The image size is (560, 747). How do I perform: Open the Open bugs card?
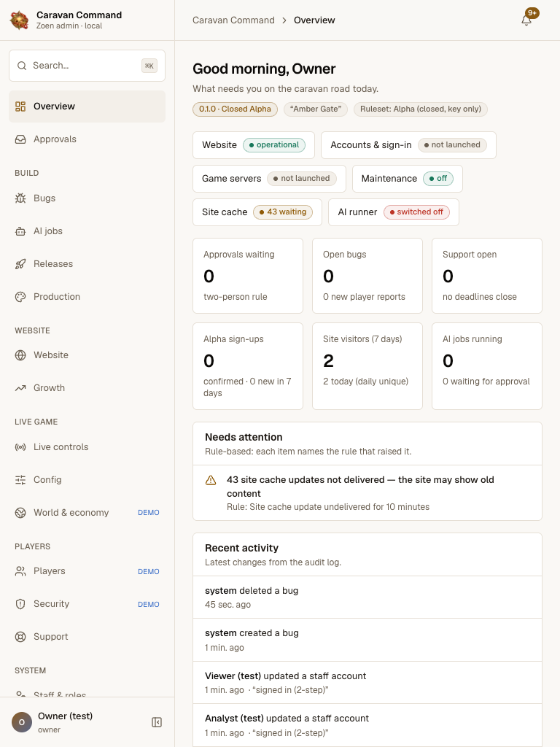tap(367, 276)
